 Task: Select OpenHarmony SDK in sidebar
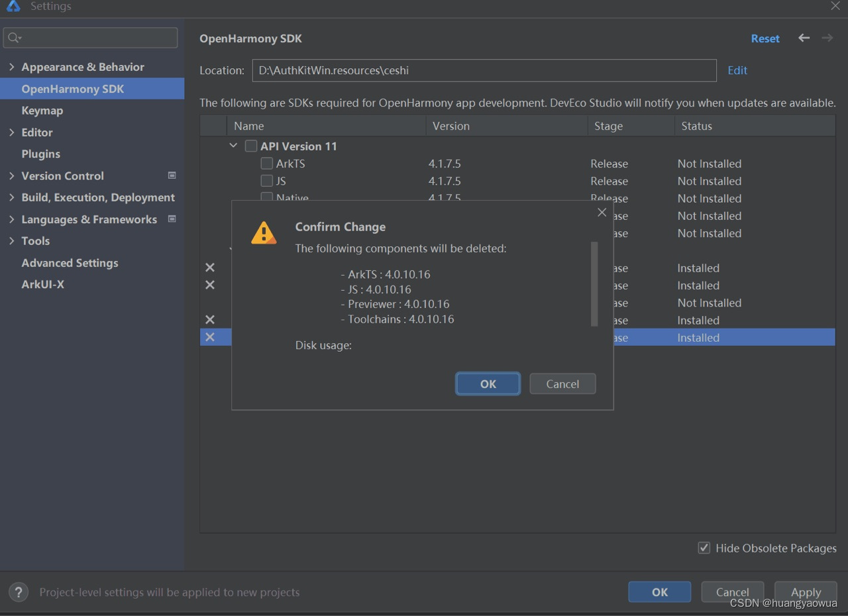pos(92,89)
